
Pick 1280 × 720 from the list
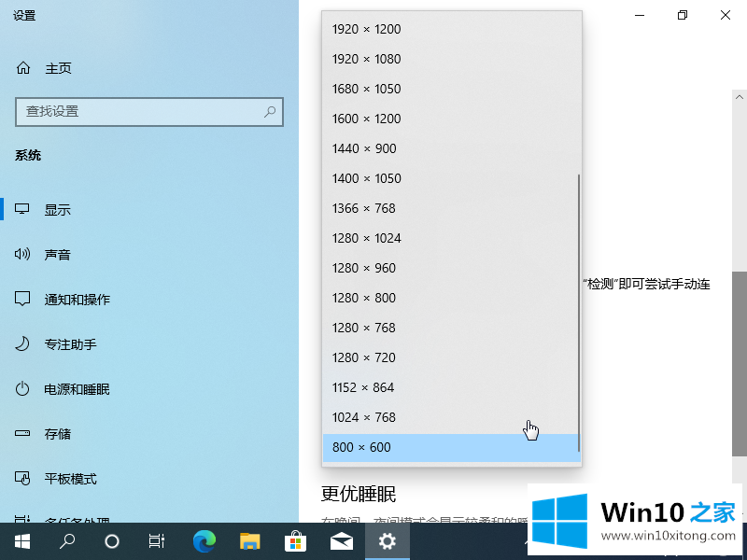(x=451, y=357)
